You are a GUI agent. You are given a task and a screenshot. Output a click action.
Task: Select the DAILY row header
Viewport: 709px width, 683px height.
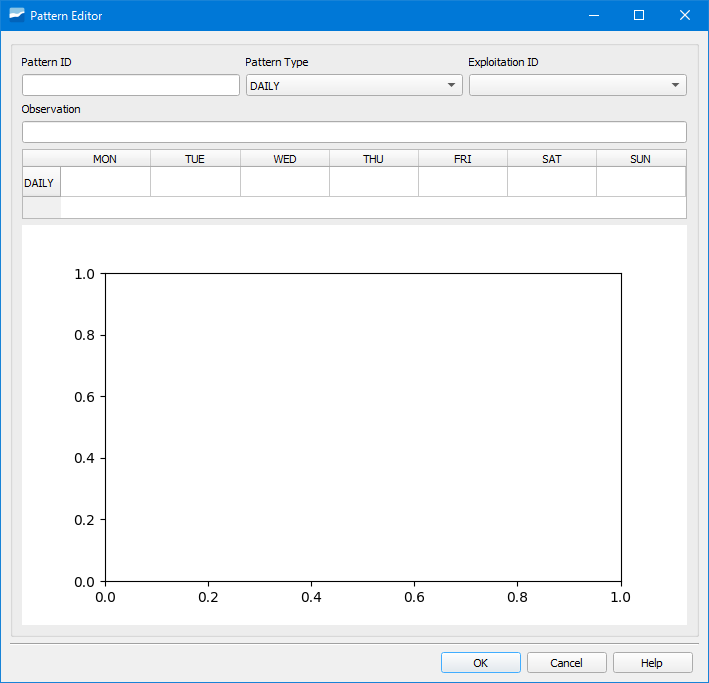[x=40, y=183]
